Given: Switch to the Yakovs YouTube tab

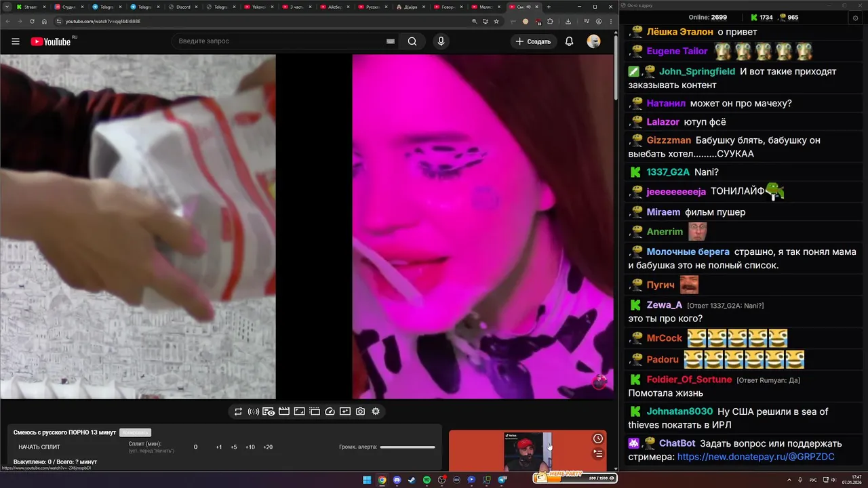Looking at the screenshot, I should (x=259, y=7).
